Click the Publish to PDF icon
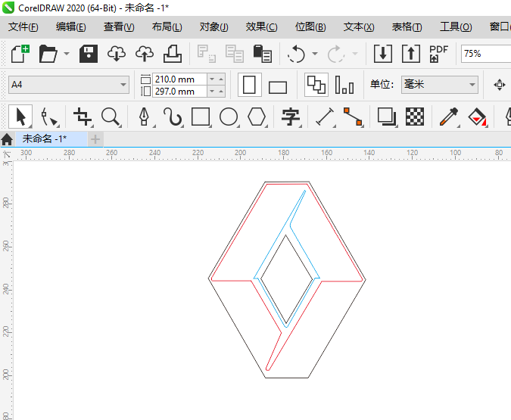The image size is (511, 420). (x=438, y=54)
